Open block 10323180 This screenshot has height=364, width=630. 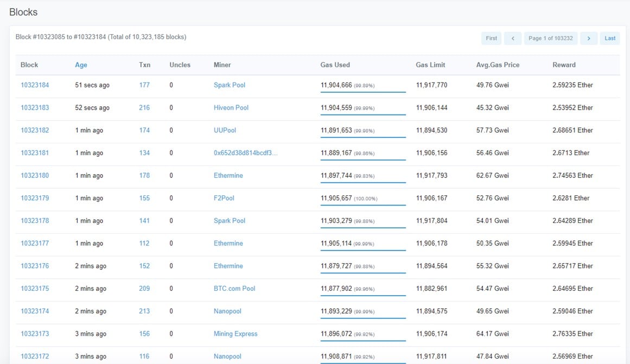point(35,176)
